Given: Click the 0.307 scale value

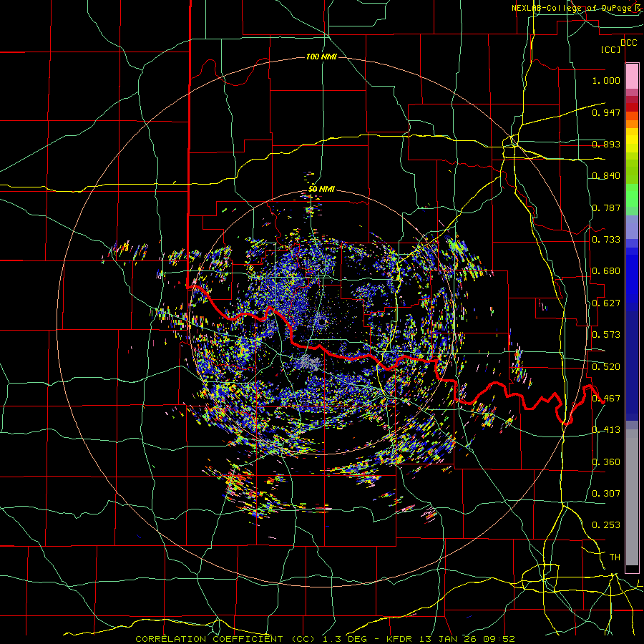Looking at the screenshot, I should (x=606, y=494).
